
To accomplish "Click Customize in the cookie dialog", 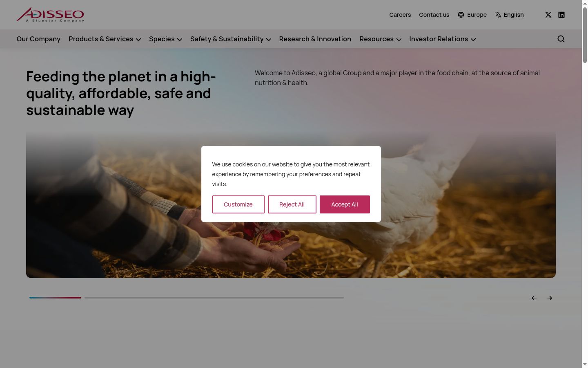I will click(238, 204).
